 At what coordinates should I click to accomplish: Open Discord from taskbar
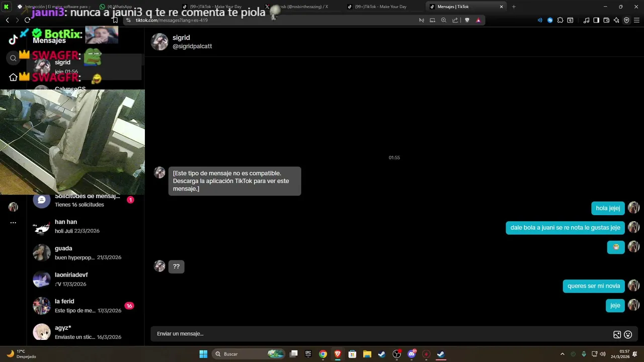[x=412, y=354]
